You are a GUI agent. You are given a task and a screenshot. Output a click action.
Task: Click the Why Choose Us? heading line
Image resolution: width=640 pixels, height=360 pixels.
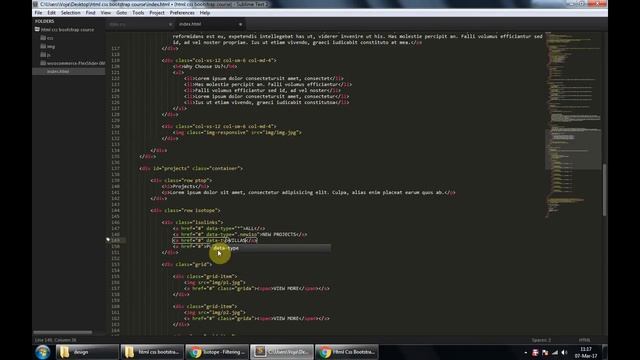coord(204,66)
